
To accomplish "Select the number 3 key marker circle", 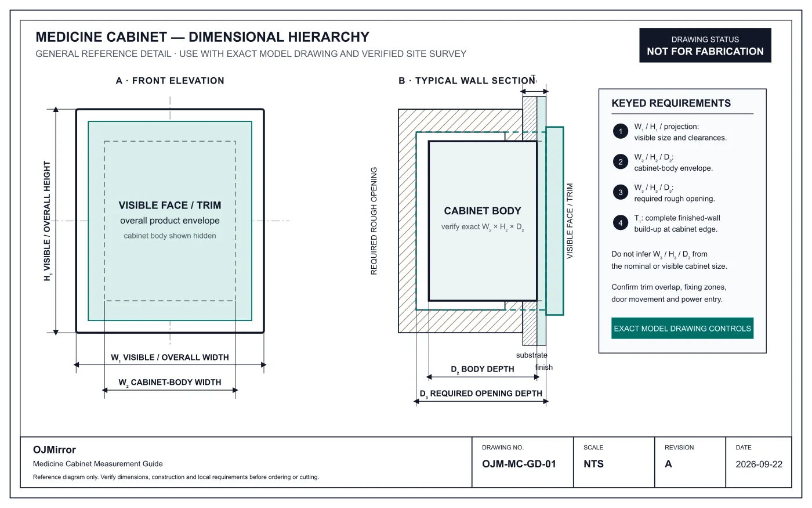I will (x=621, y=192).
